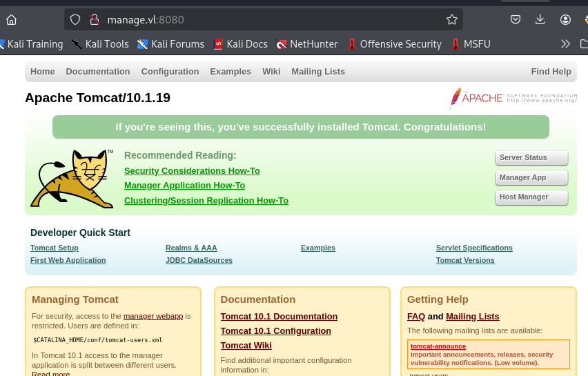This screenshot has width=588, height=376.
Task: Expand the bookmarks overflow chevron
Action: (566, 44)
